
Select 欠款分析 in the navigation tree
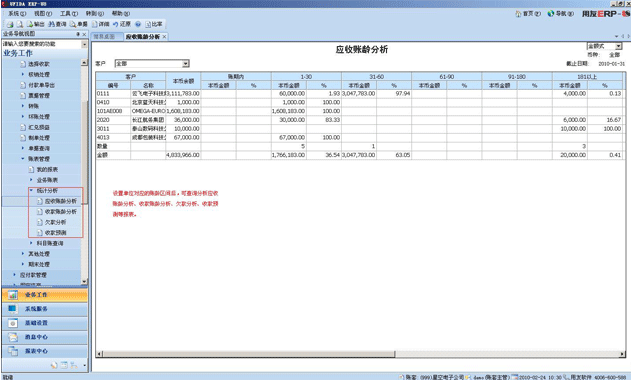point(55,222)
